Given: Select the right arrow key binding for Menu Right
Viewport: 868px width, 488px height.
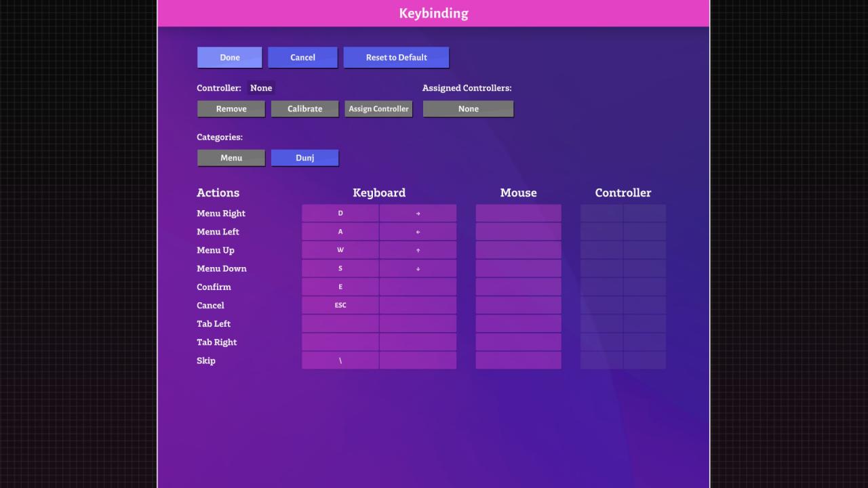Looking at the screenshot, I should [x=418, y=213].
